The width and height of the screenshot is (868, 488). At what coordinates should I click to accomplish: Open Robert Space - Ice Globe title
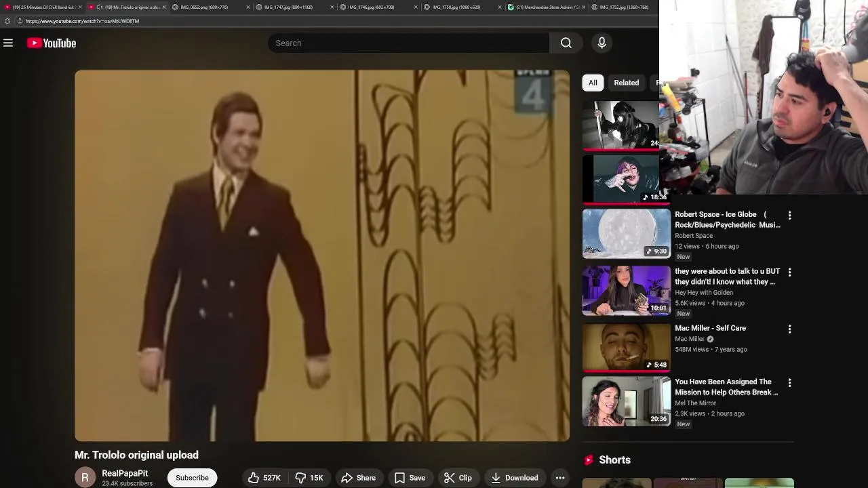point(727,220)
